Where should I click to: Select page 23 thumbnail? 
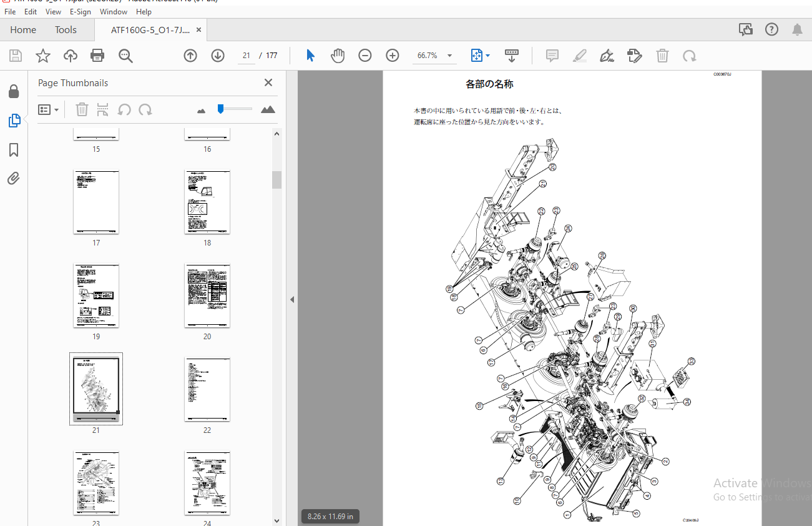(x=96, y=484)
